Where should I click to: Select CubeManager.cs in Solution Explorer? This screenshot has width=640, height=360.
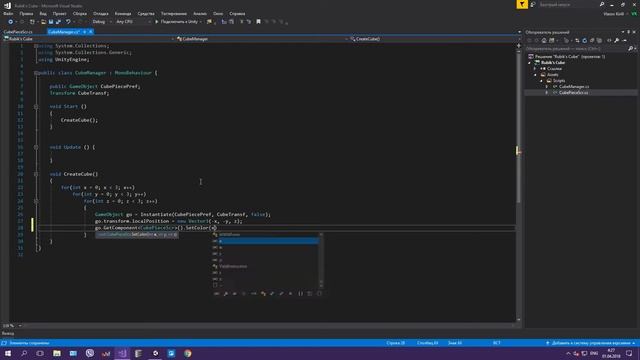(x=574, y=87)
